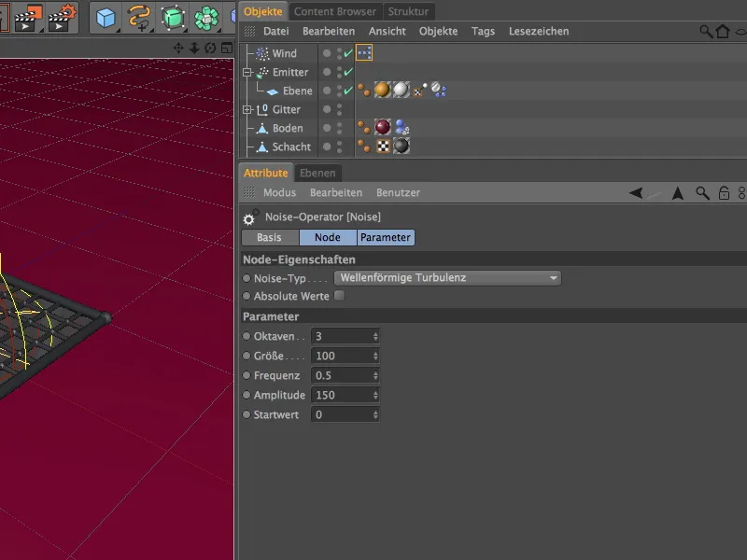The width and height of the screenshot is (747, 560).
Task: Click the viewport rotate camera icon
Action: pyautogui.click(x=210, y=49)
